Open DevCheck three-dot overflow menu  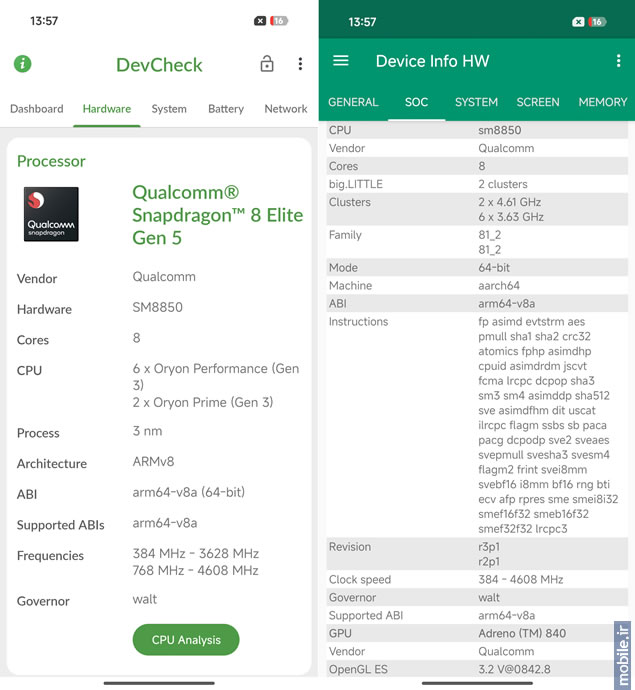(x=300, y=64)
